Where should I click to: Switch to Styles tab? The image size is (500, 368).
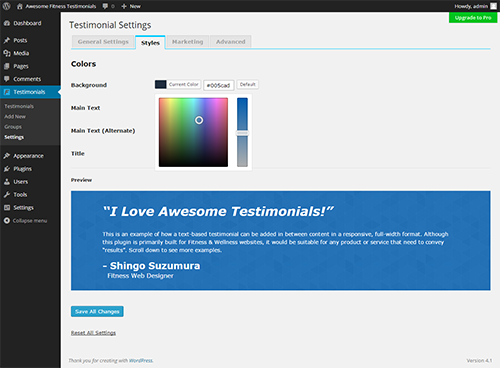click(150, 43)
